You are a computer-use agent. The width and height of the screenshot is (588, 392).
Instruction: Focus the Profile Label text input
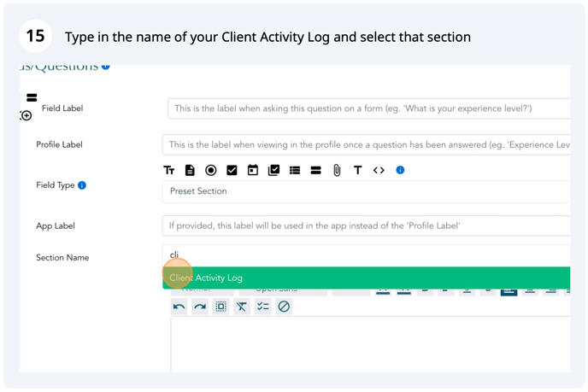pos(367,144)
